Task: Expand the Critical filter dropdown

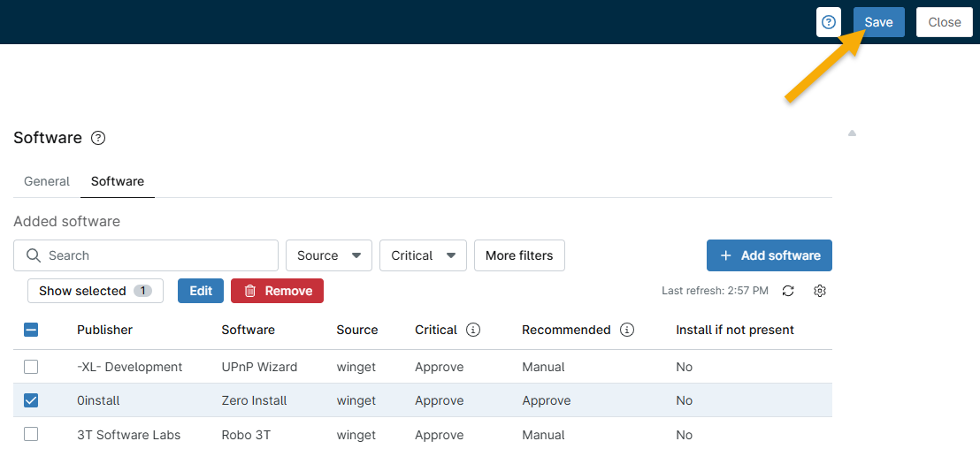Action: [x=423, y=255]
